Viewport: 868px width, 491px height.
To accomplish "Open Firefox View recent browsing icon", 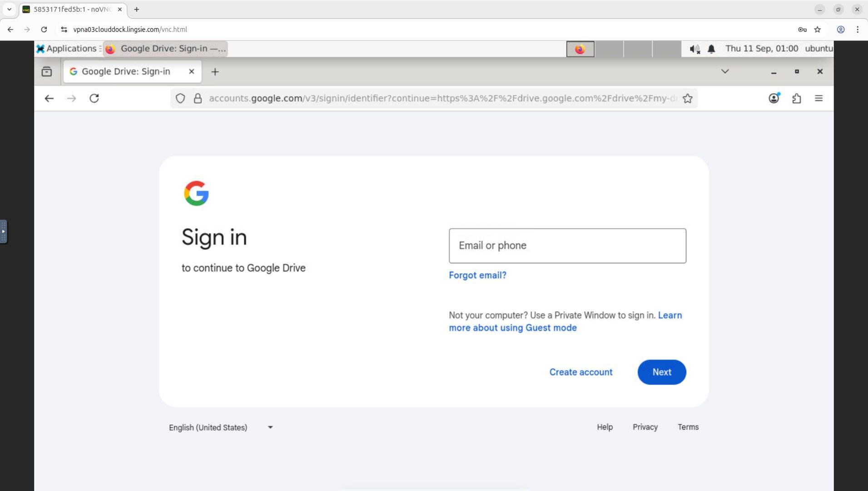I will [47, 71].
